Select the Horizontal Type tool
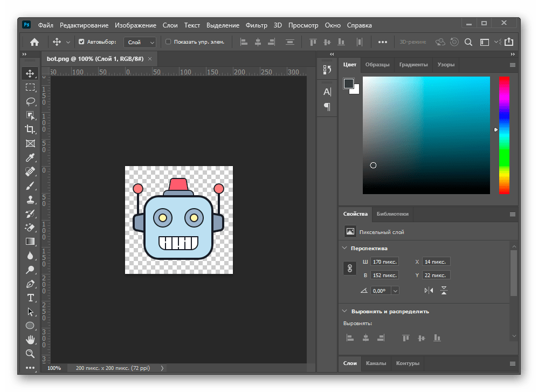This screenshot has height=392, width=538. (30, 298)
